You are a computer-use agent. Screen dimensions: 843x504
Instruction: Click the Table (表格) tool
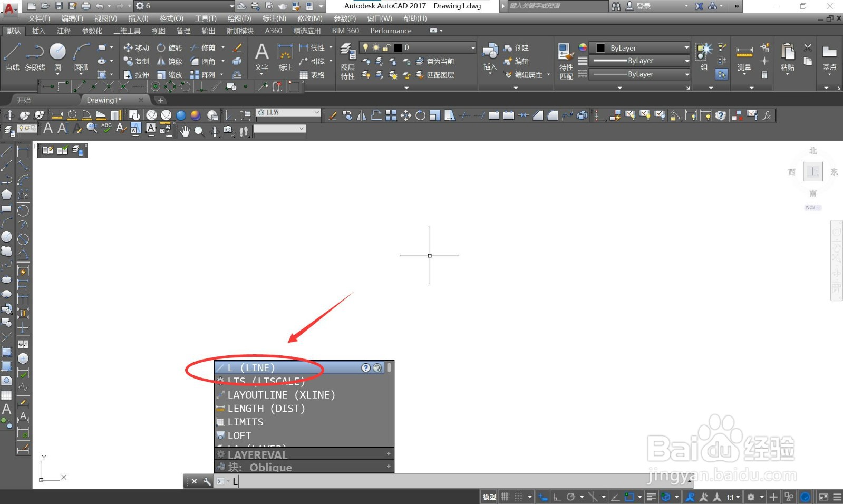point(312,75)
